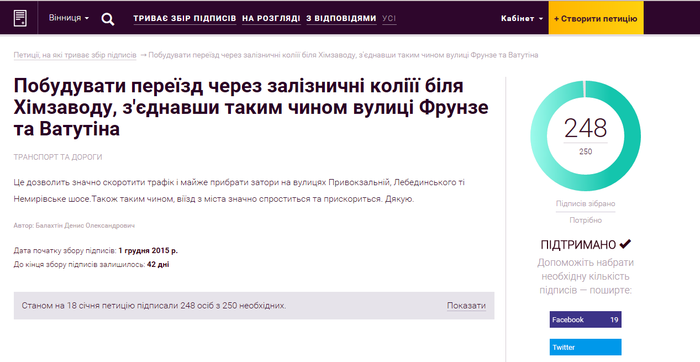Open the search magnifier icon
Viewport: 700px width, 362px height.
tap(108, 19)
